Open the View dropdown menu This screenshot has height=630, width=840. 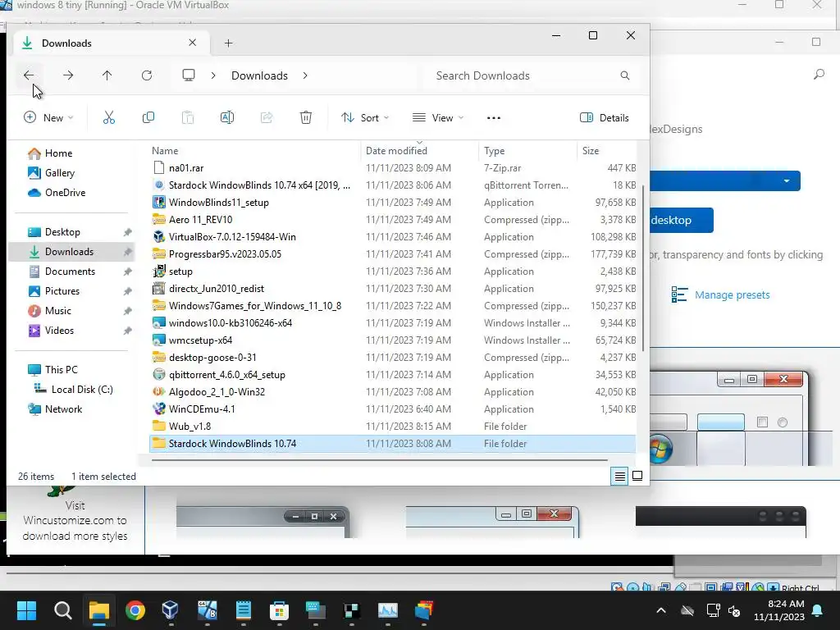tap(438, 118)
